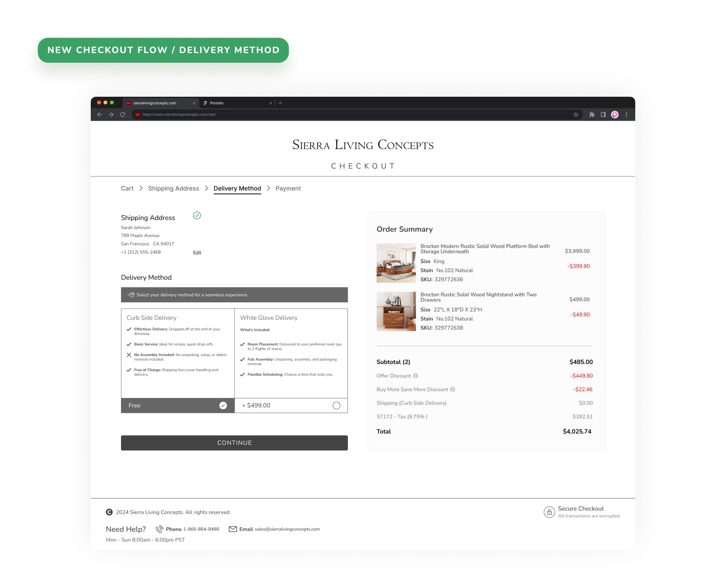Click the SKU: 329772636 text

coord(442,279)
